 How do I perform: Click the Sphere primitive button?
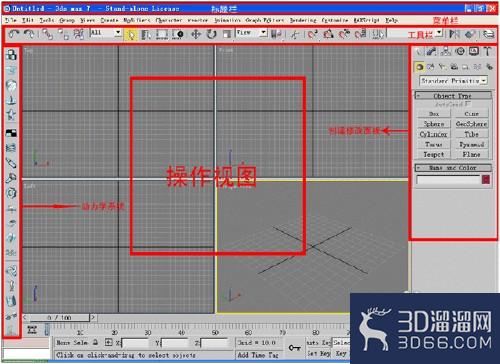pyautogui.click(x=434, y=124)
